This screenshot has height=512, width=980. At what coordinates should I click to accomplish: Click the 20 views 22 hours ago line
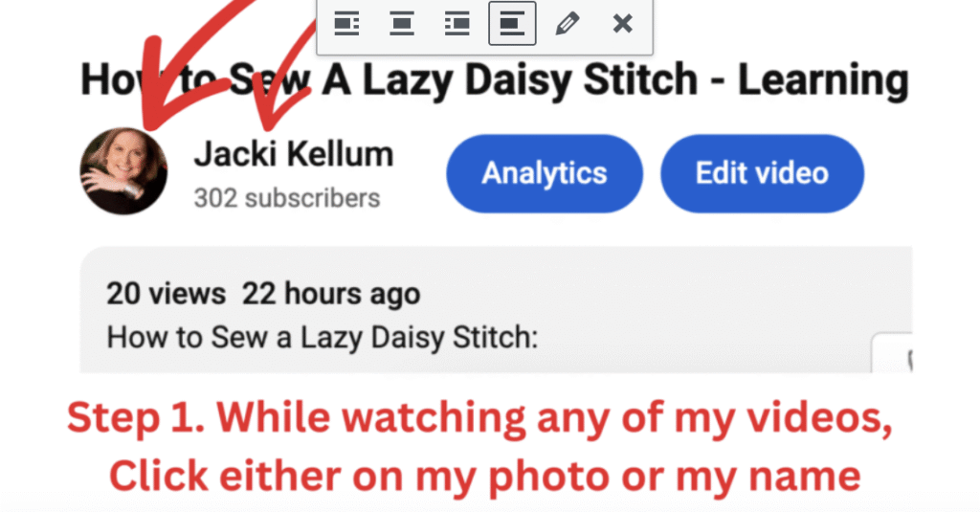tap(263, 294)
